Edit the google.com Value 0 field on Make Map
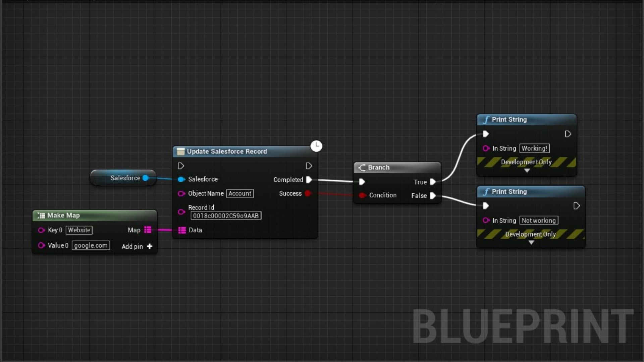Image resolution: width=644 pixels, height=362 pixels. point(91,245)
